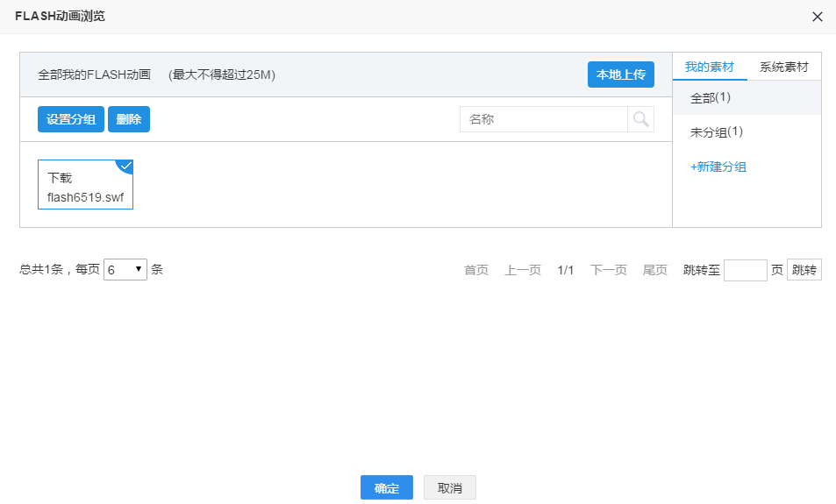
Task: Select the 全部(1) group
Action: [x=711, y=97]
